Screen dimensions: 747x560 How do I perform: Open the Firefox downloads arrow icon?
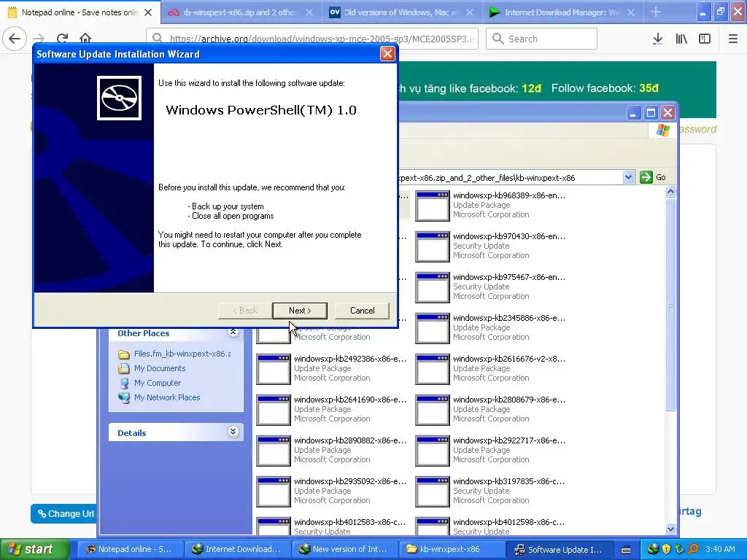click(657, 39)
